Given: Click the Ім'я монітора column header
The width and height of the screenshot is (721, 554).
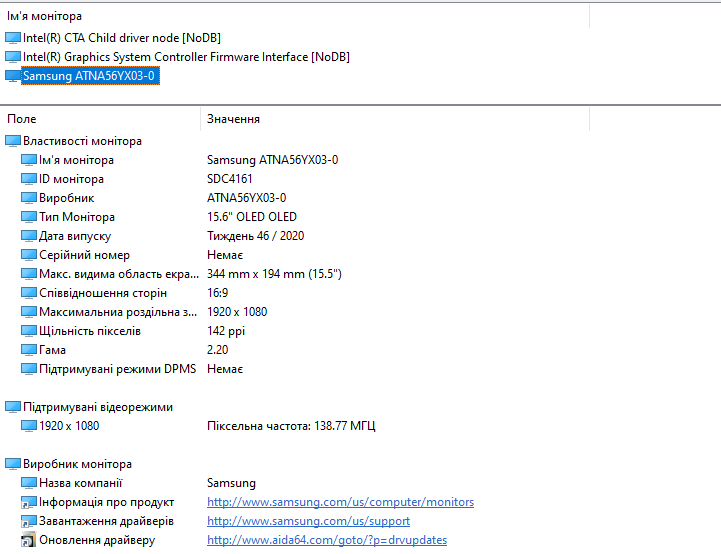Looking at the screenshot, I should click(x=44, y=16).
